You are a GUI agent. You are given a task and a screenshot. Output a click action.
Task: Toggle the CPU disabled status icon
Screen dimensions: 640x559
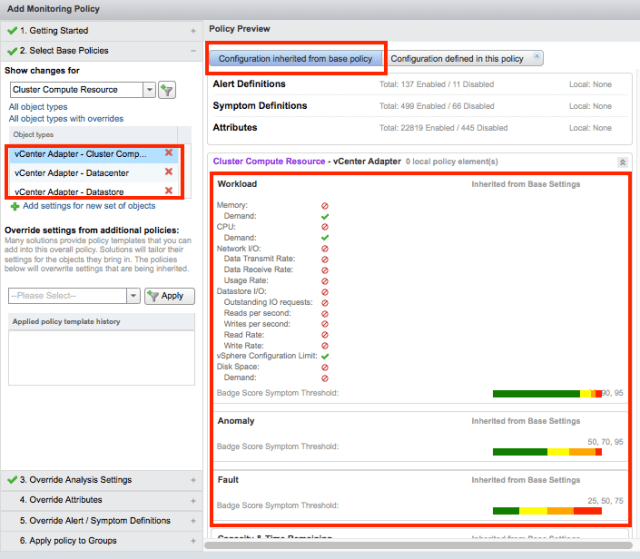325,226
